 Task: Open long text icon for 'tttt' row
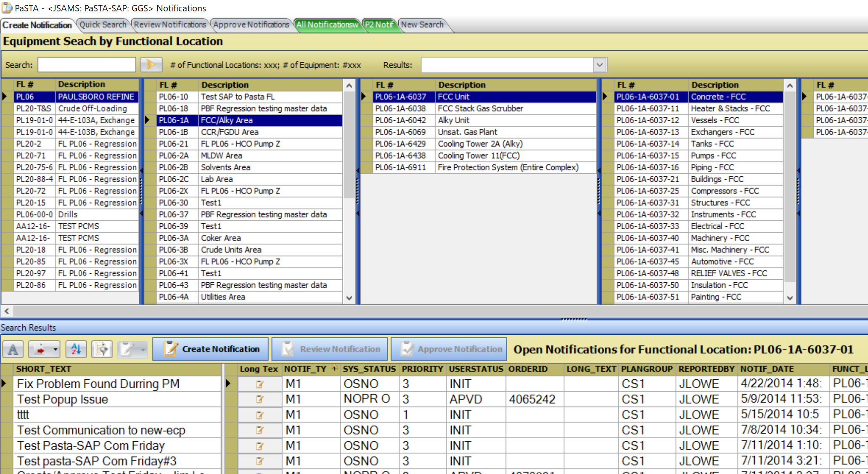pyautogui.click(x=259, y=415)
